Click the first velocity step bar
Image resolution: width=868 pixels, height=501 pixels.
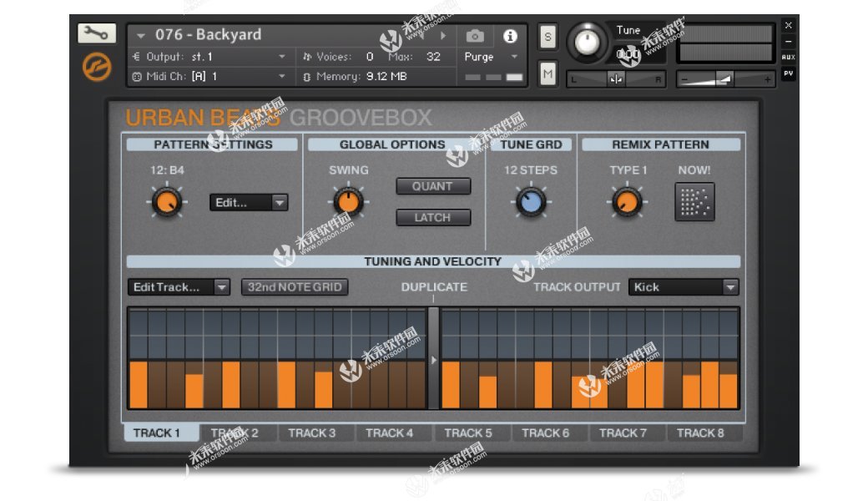[x=139, y=385]
